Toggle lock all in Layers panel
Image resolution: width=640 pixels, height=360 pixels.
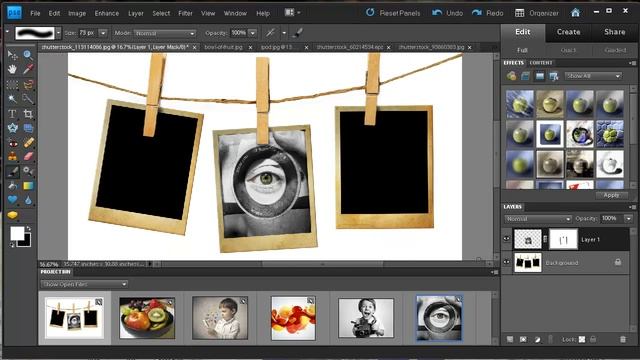[x=593, y=339]
